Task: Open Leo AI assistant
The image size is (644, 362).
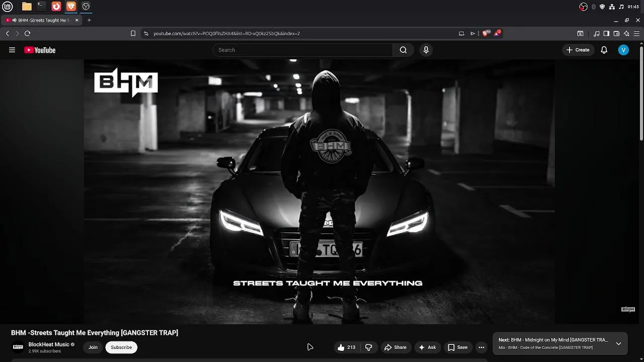Action: (x=626, y=34)
